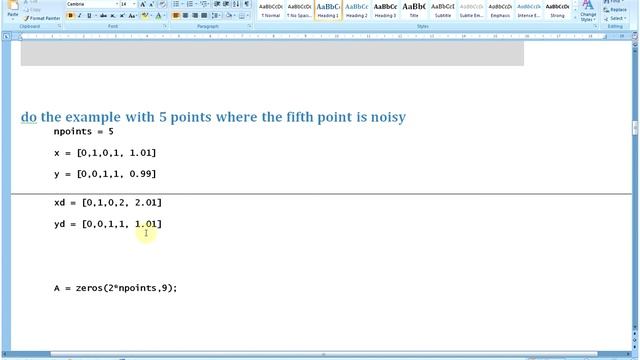
Task: Click Shrink Font icon
Action: click(x=152, y=4)
